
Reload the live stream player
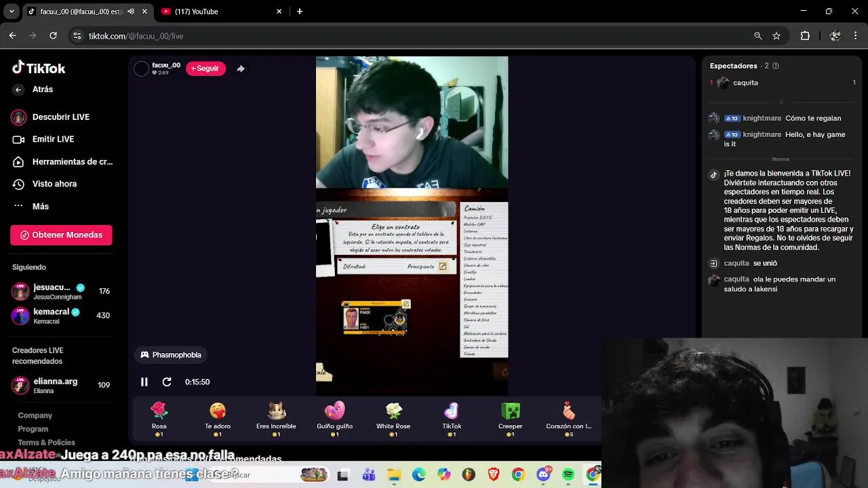pos(167,382)
